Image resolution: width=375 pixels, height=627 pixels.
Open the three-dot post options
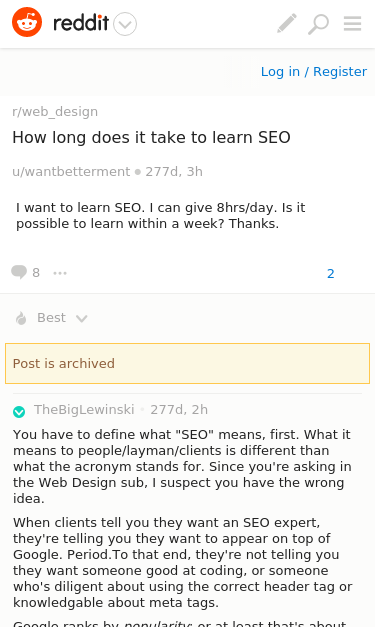click(60, 273)
